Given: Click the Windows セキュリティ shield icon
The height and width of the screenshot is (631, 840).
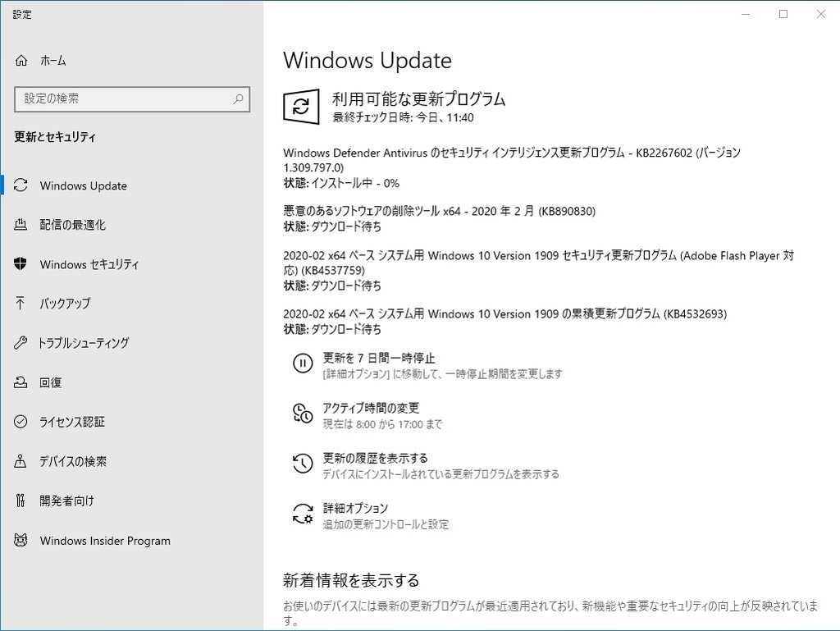Looking at the screenshot, I should (21, 263).
